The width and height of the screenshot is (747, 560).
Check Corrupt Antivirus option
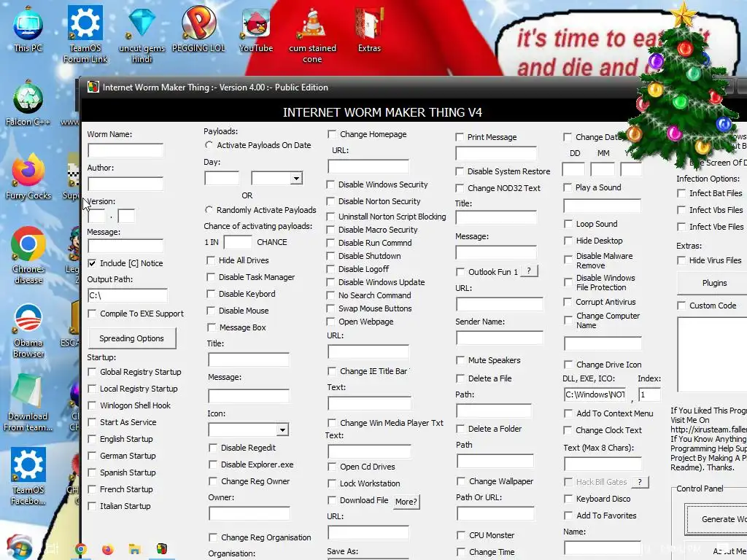point(568,302)
